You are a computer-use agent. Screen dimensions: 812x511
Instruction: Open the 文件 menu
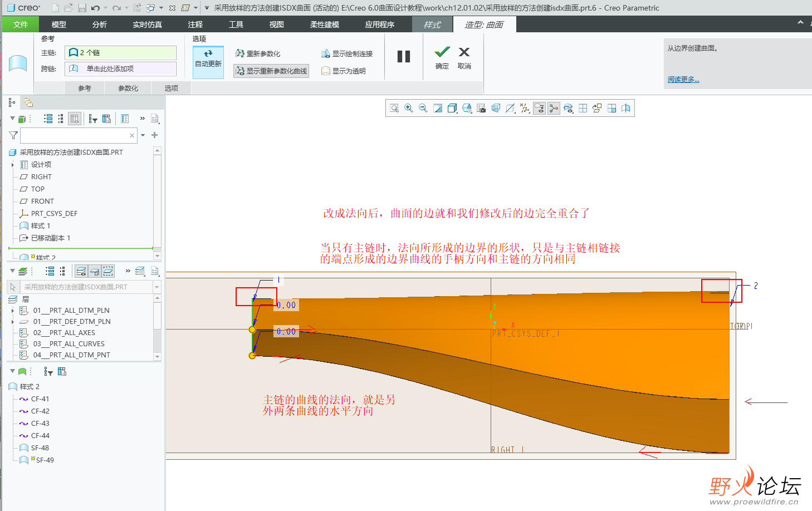(x=21, y=24)
